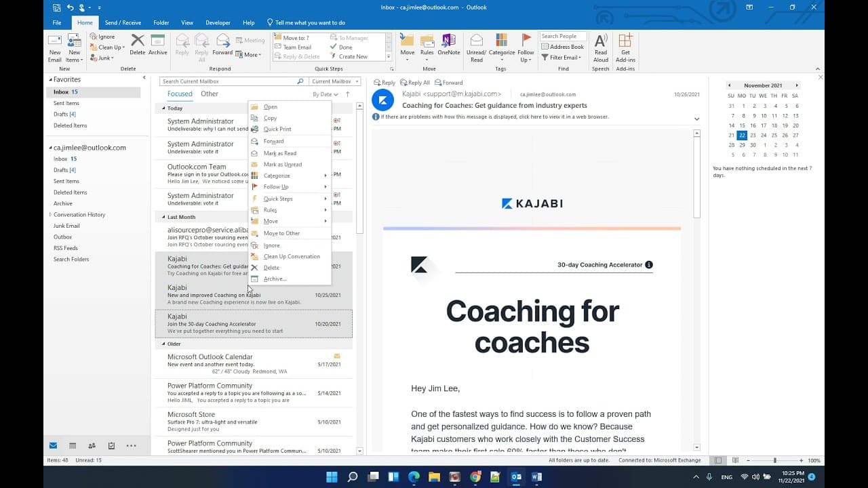Switch to the Calendar view icon
868x488 pixels.
tap(73, 445)
